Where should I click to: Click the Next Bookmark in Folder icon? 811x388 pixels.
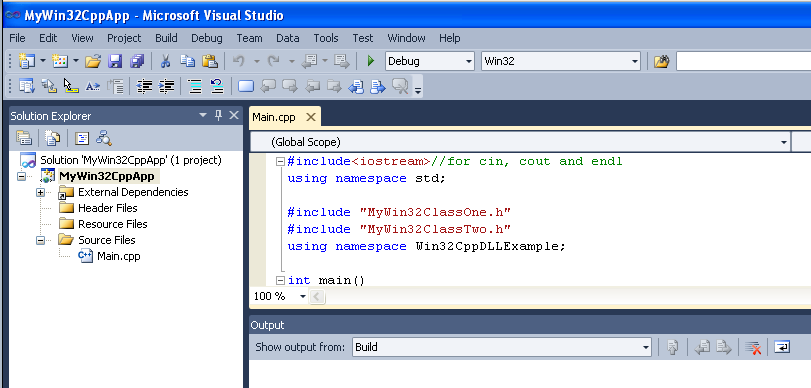pyautogui.click(x=334, y=86)
